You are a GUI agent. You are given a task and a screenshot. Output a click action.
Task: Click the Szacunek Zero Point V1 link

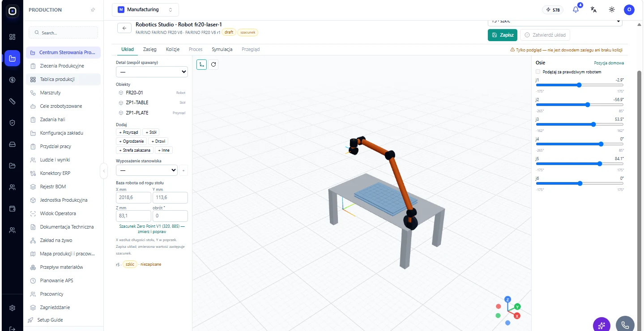coord(152,229)
